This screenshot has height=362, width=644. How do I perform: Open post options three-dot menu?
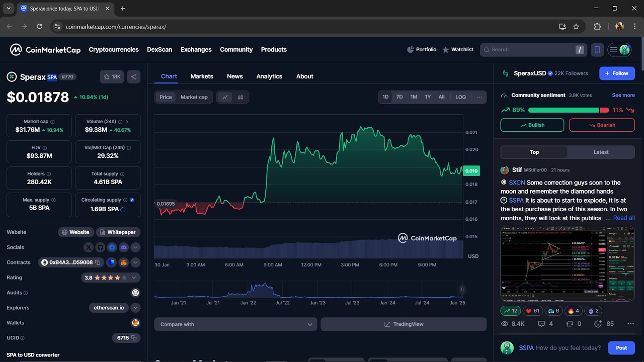click(630, 324)
